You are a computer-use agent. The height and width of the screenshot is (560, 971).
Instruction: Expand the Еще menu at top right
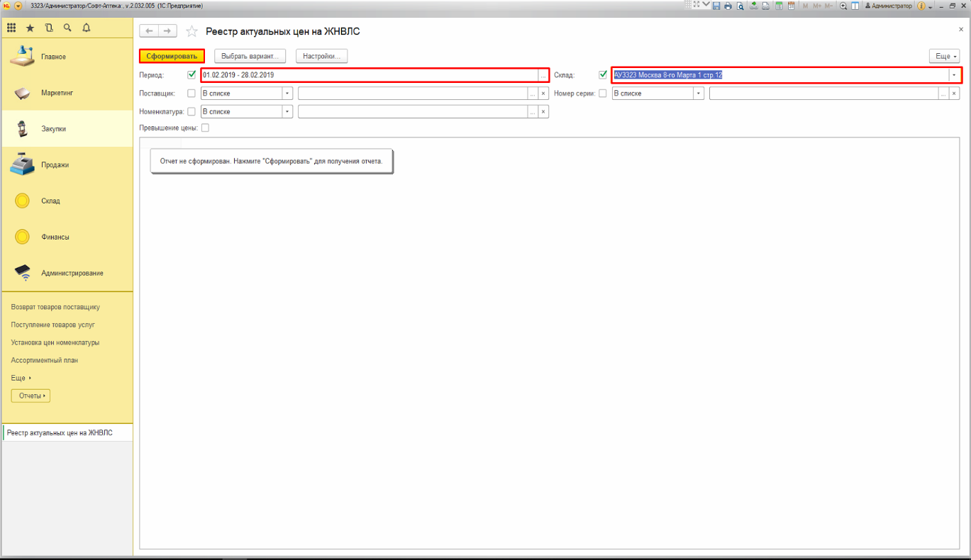(945, 56)
